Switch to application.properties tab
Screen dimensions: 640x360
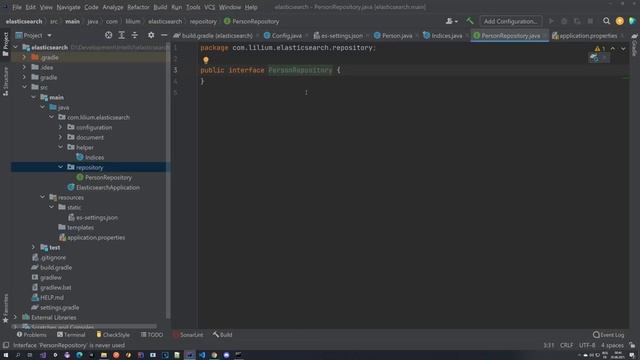(x=584, y=36)
